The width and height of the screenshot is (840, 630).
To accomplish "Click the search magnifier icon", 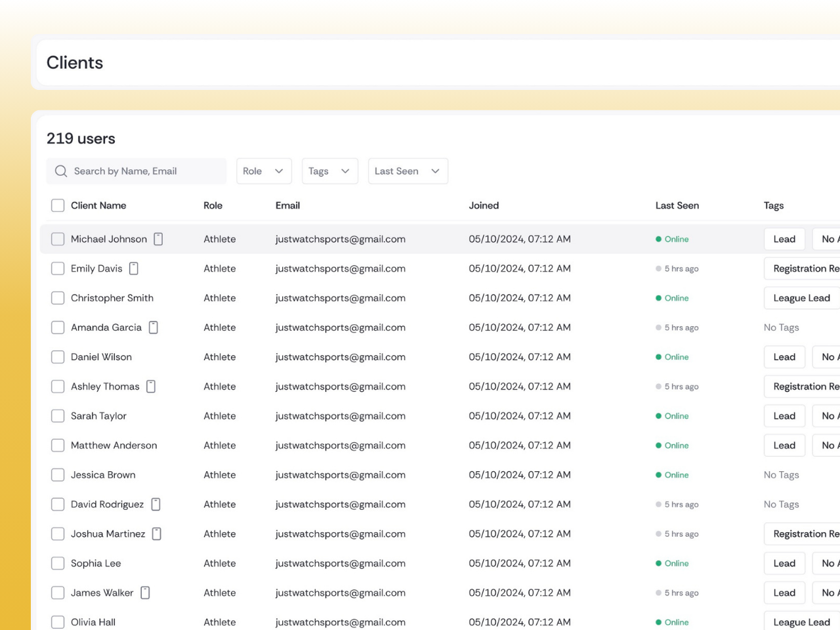I will click(x=61, y=171).
